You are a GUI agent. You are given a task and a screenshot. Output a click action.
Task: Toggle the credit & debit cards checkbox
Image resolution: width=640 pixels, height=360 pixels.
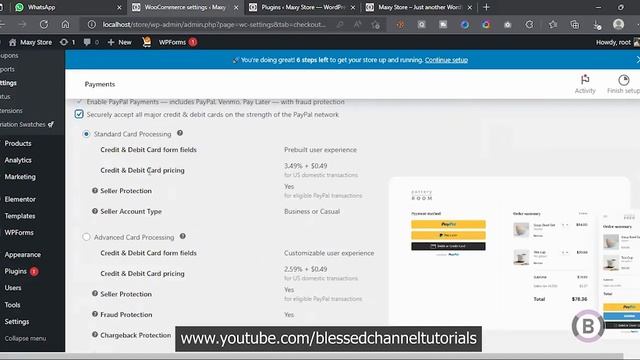pyautogui.click(x=79, y=114)
